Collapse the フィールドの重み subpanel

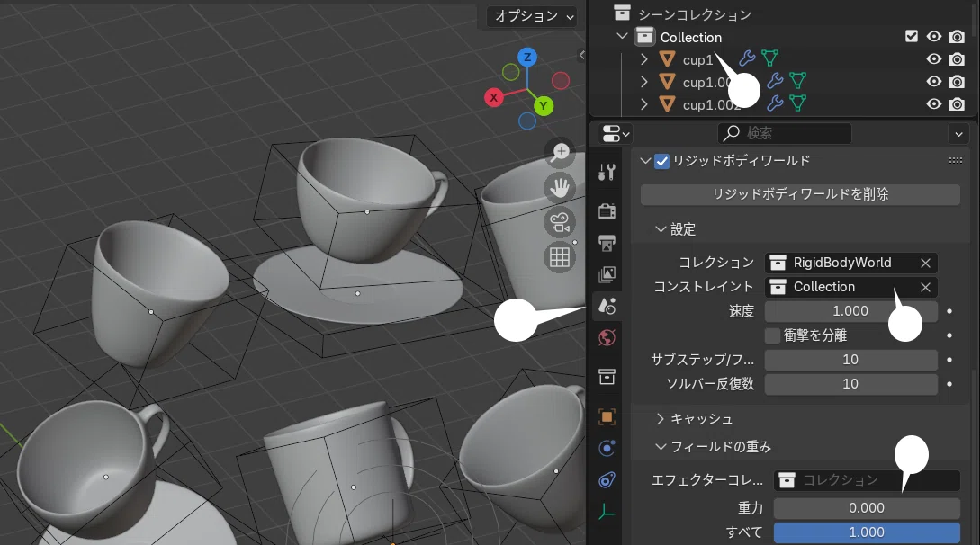coord(660,446)
